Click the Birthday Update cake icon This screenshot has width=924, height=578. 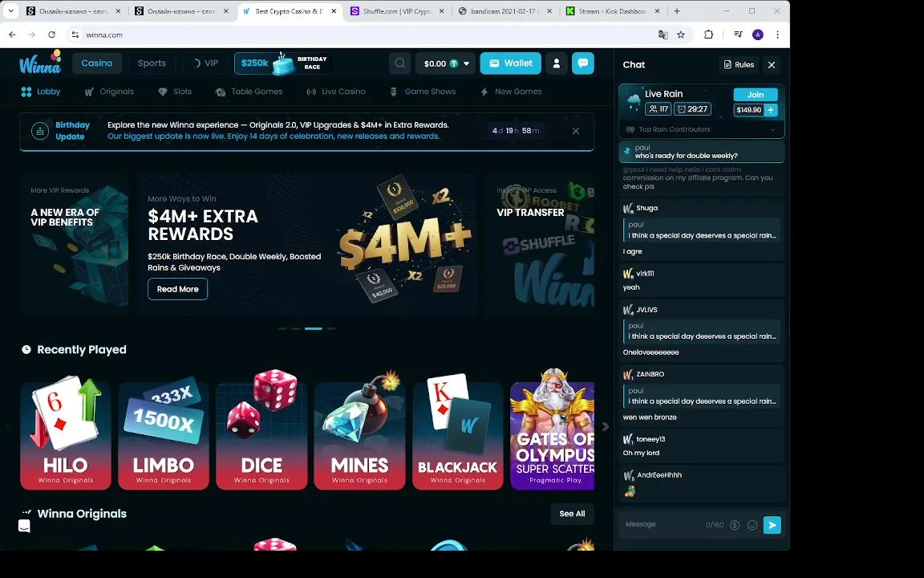tap(40, 131)
